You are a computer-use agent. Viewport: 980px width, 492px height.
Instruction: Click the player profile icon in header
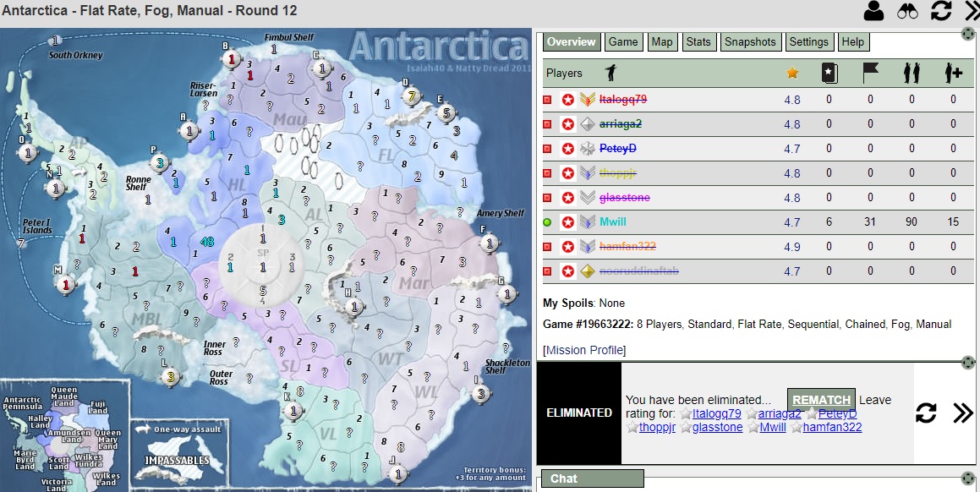873,11
